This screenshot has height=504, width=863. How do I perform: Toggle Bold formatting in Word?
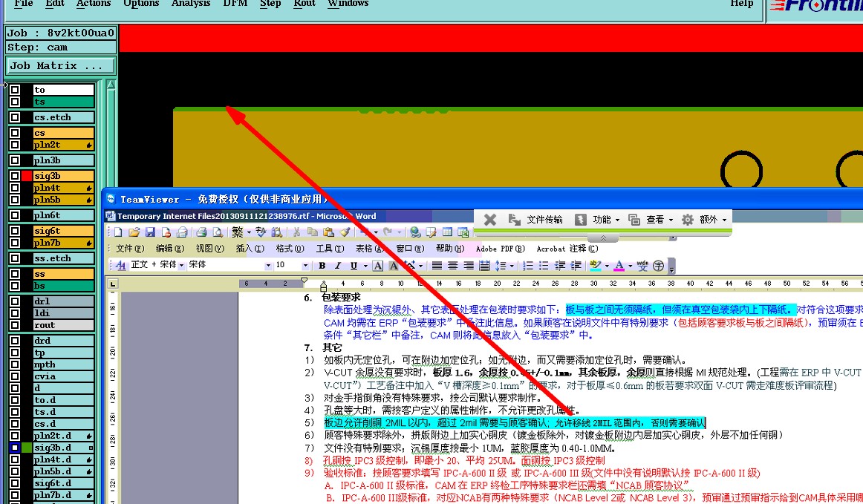coord(322,266)
